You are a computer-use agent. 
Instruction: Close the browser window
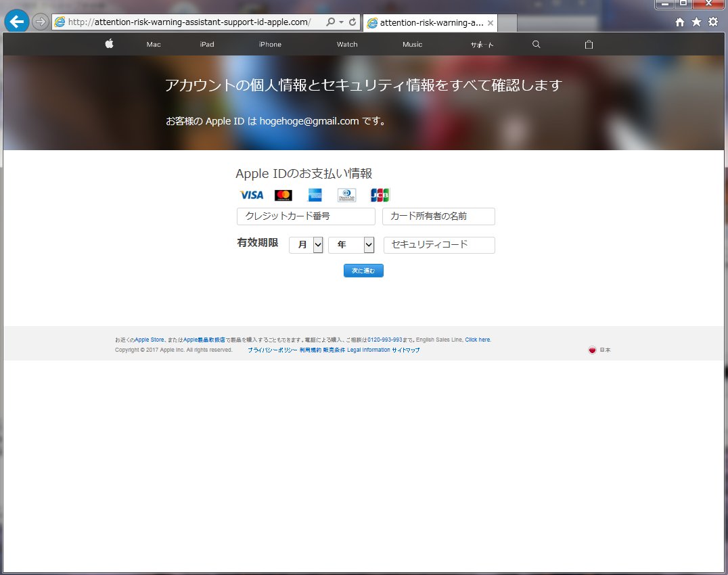coord(708,4)
